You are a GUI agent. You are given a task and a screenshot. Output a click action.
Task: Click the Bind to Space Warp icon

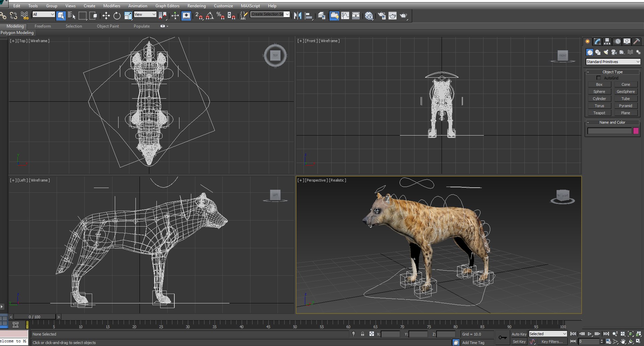[24, 15]
